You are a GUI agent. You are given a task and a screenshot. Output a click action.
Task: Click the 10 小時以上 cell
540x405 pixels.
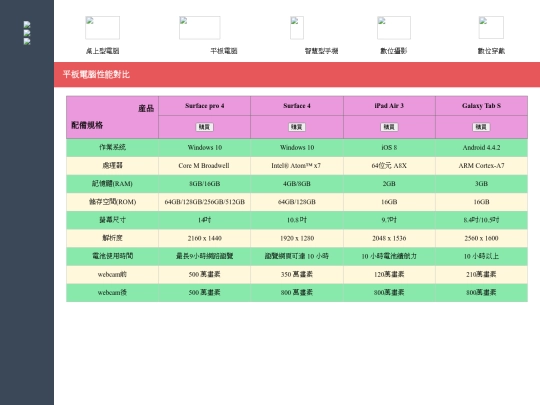point(481,256)
